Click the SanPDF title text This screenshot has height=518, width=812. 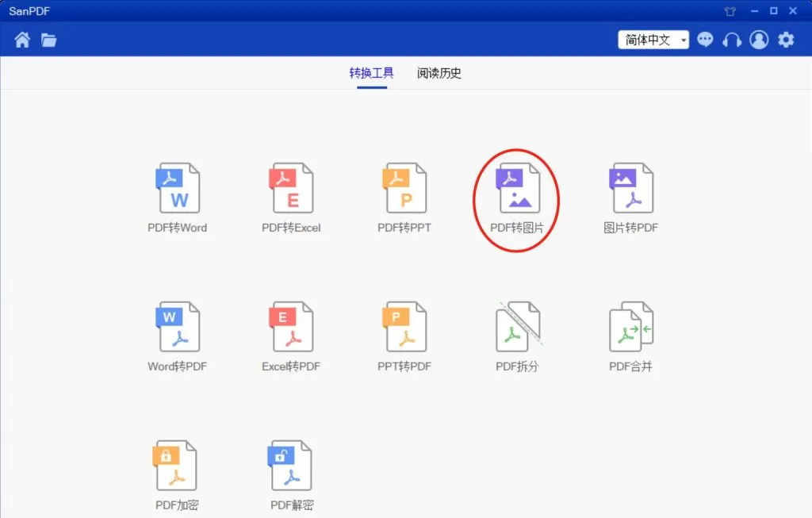pos(29,11)
